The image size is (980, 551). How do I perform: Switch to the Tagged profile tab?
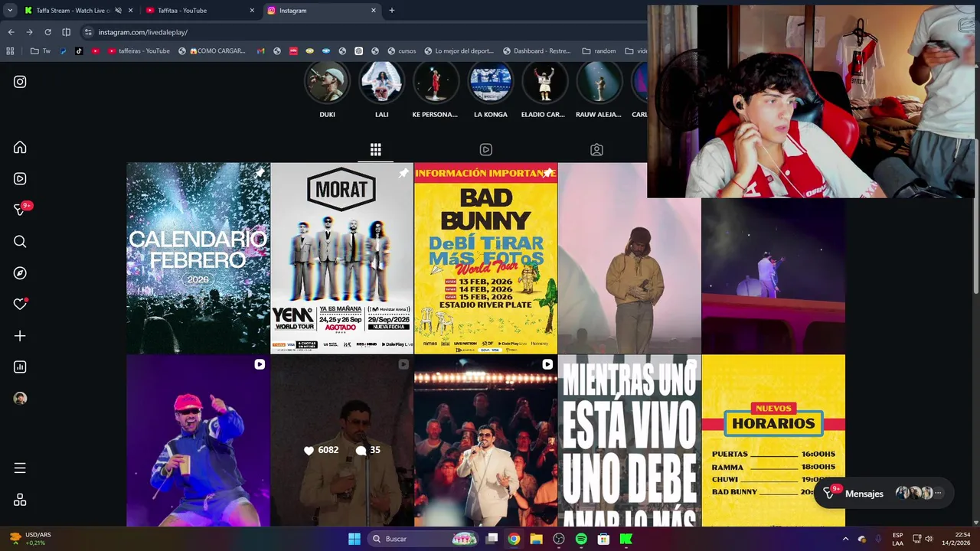[x=596, y=150]
